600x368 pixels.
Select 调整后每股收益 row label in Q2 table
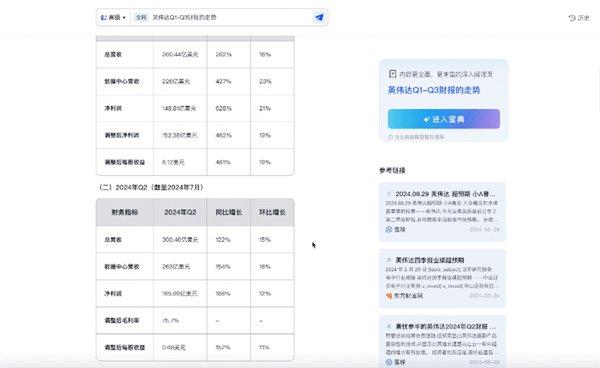(x=125, y=347)
